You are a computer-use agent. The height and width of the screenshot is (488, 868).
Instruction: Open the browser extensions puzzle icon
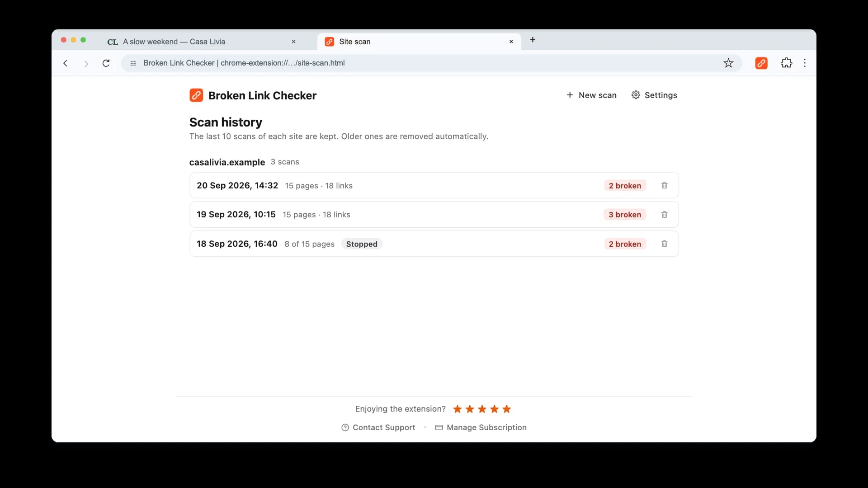786,63
